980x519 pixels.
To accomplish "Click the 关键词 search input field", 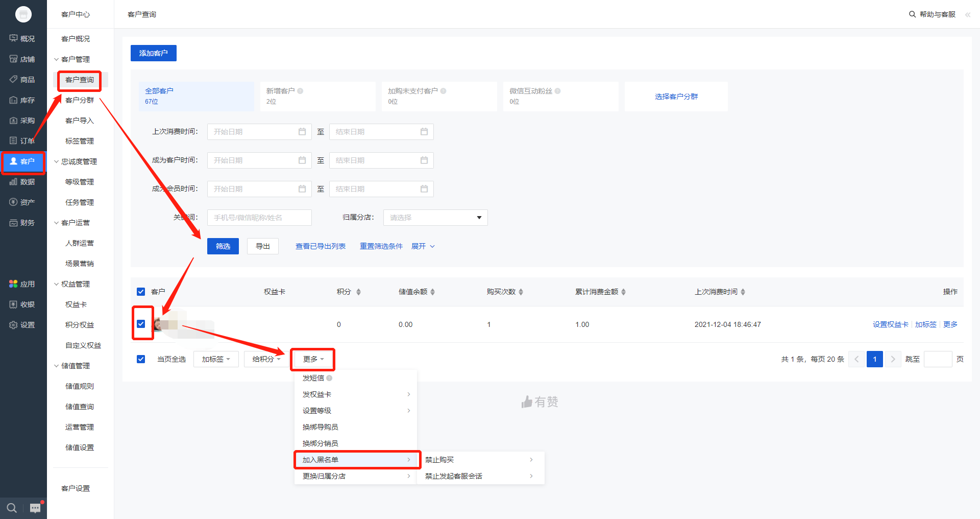I will tap(259, 218).
